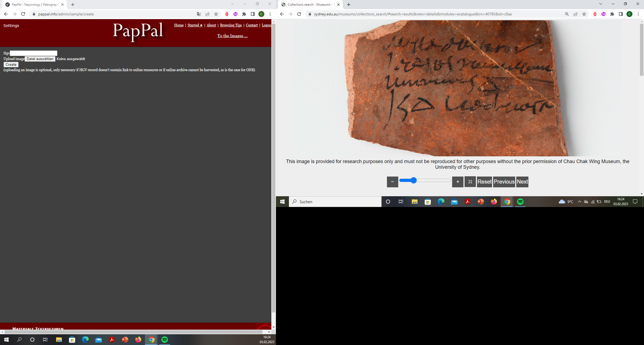The height and width of the screenshot is (345, 644).
Task: Open Spotify from the lower taskbar
Action: coord(165,340)
